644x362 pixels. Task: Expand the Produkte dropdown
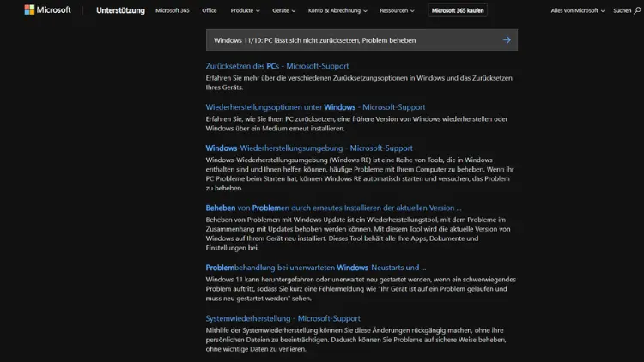pos(246,10)
